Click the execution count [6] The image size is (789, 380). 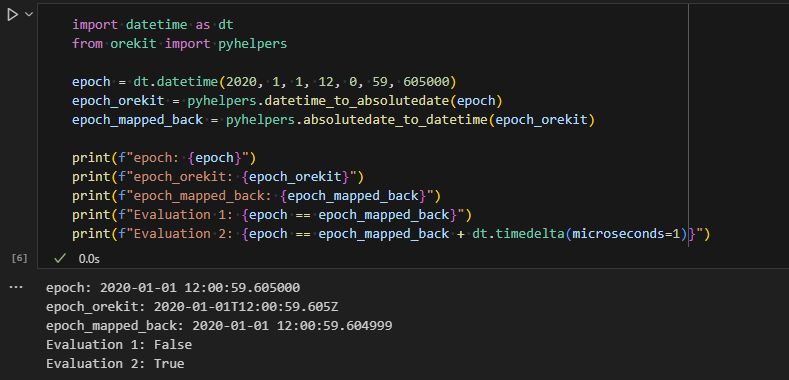click(x=19, y=258)
